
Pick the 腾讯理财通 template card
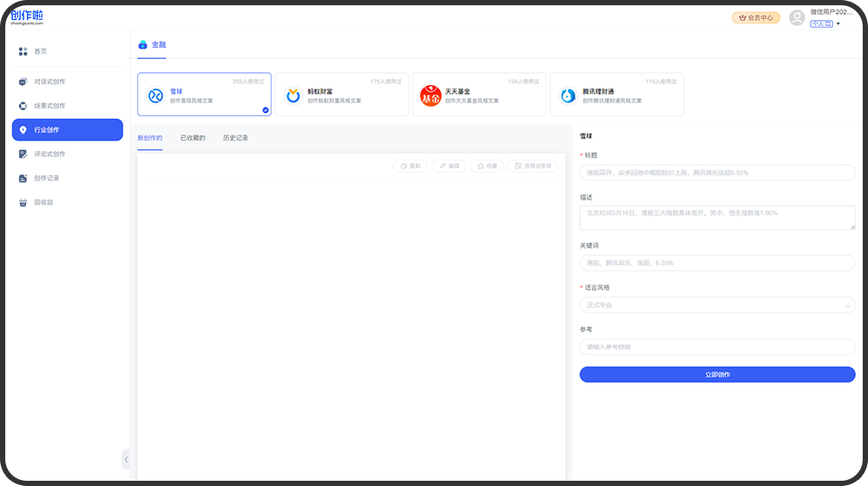click(x=616, y=94)
